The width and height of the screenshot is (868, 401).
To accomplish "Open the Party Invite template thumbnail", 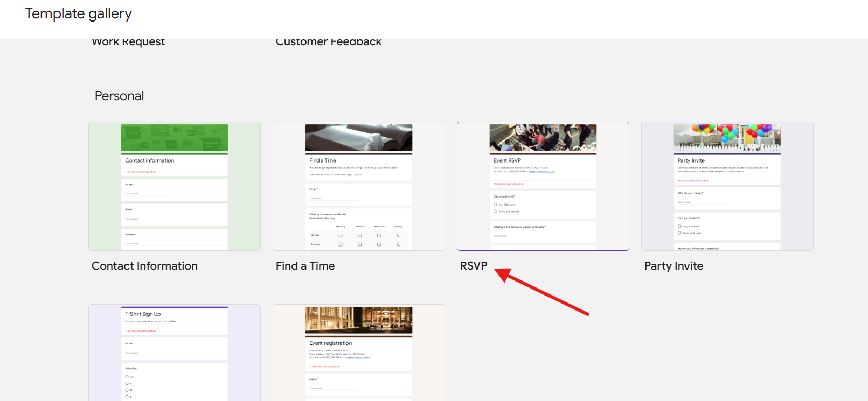I will [727, 186].
